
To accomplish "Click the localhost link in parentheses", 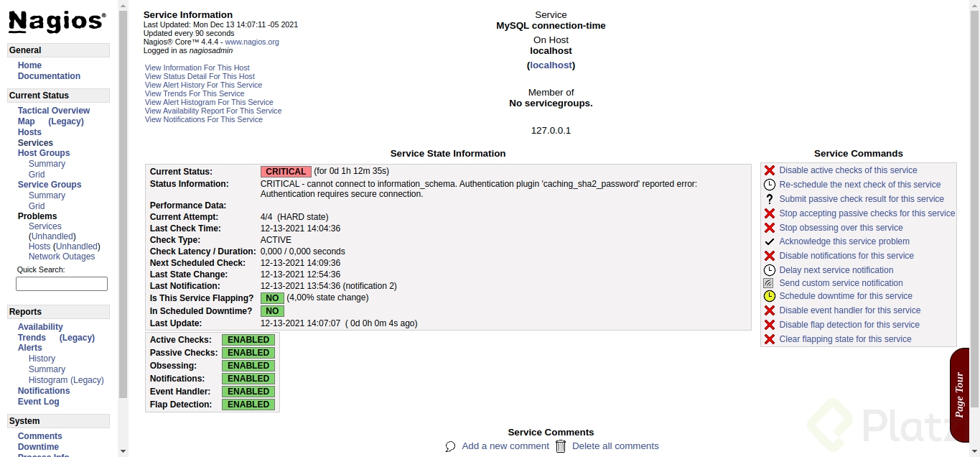I will 551,65.
